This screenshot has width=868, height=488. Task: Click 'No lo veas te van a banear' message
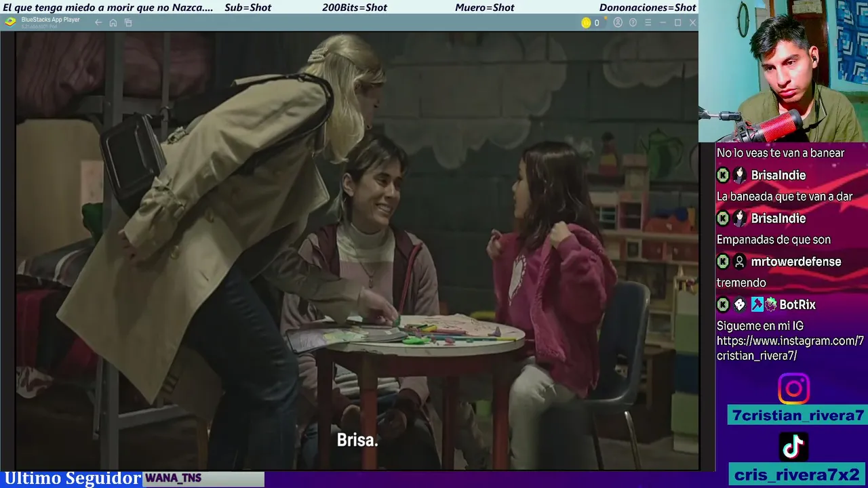click(x=781, y=153)
